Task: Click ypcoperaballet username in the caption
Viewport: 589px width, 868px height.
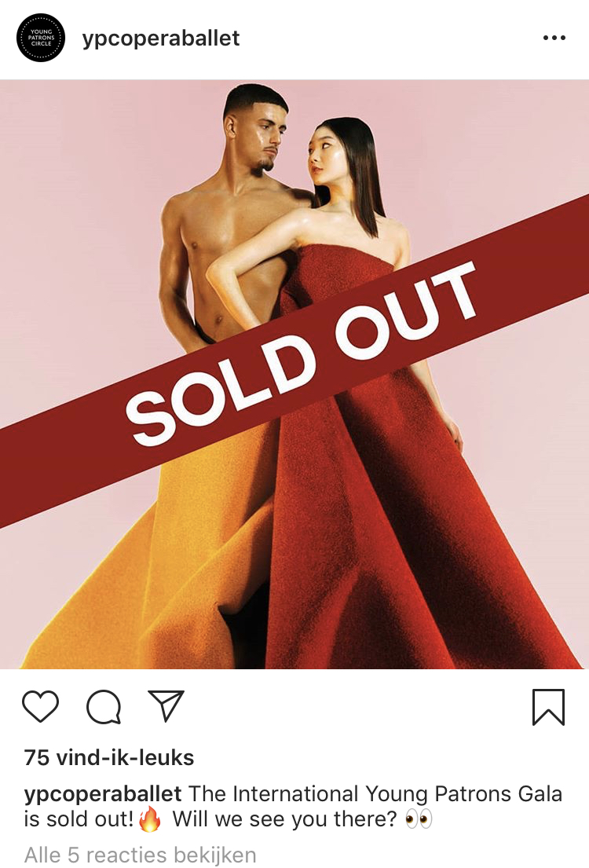Action: (x=102, y=794)
